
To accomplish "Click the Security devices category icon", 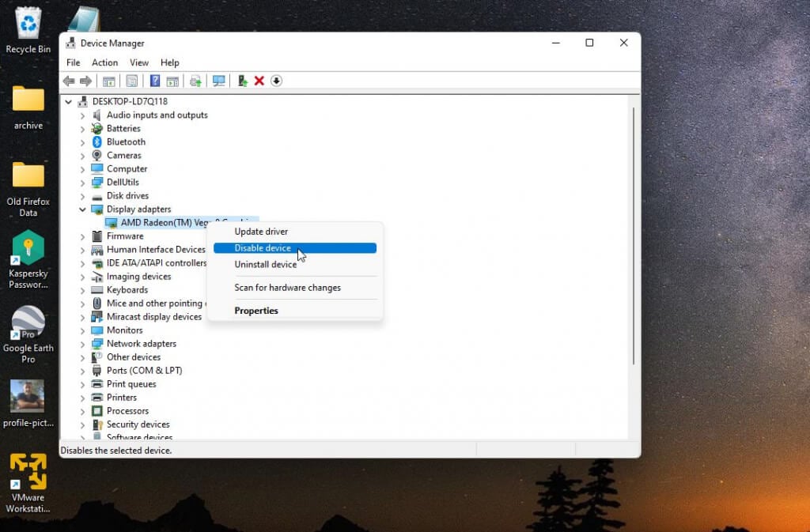I will [x=97, y=424].
